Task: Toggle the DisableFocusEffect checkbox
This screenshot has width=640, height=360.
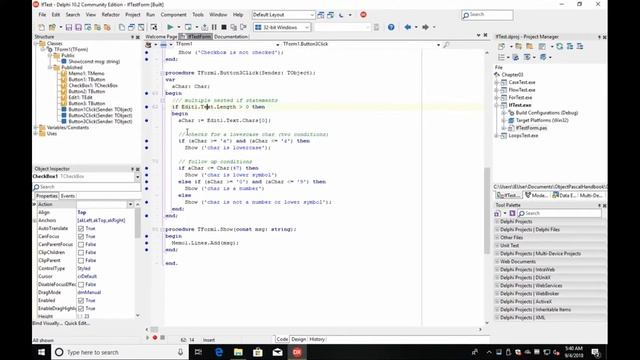Action: tap(81, 284)
